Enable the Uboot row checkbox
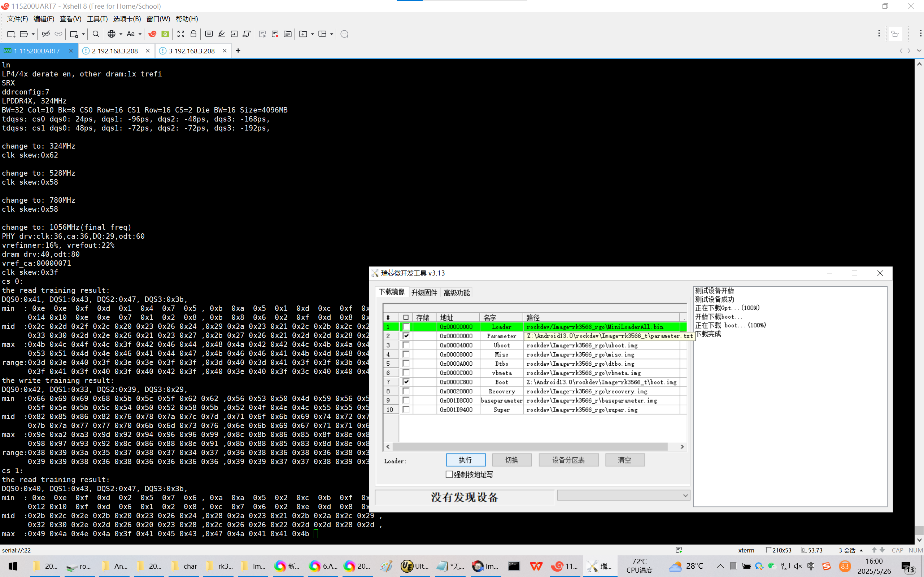Screen dimensions: 924x577 (406, 345)
